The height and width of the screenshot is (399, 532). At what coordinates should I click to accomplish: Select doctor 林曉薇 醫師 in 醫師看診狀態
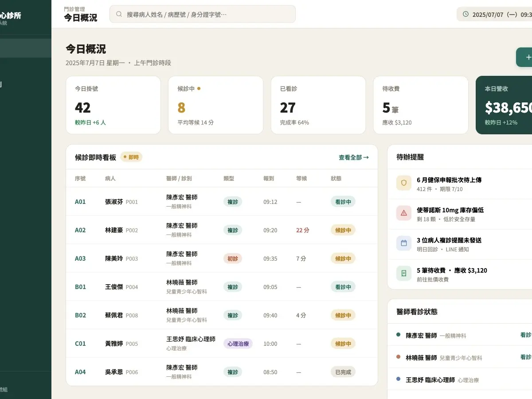point(421,358)
